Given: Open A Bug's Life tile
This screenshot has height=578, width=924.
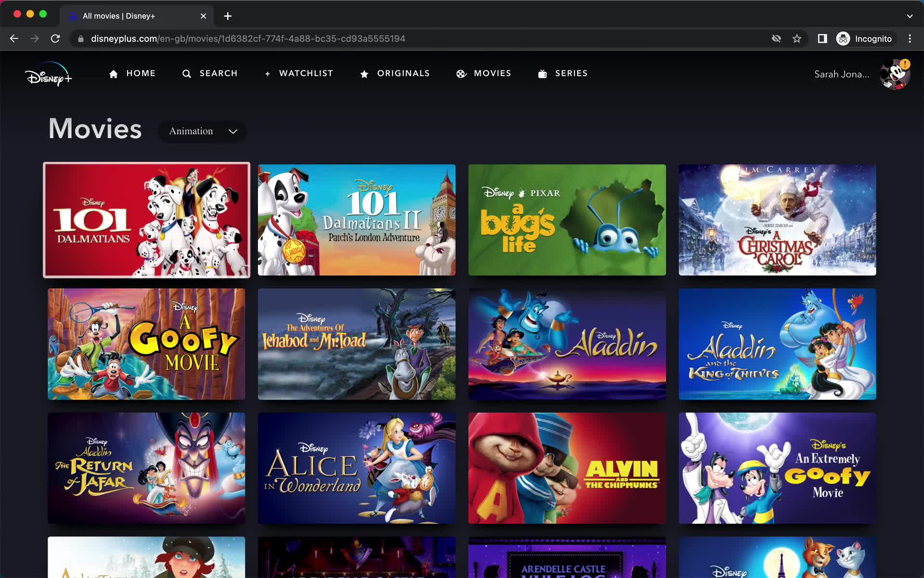Looking at the screenshot, I should (x=567, y=220).
